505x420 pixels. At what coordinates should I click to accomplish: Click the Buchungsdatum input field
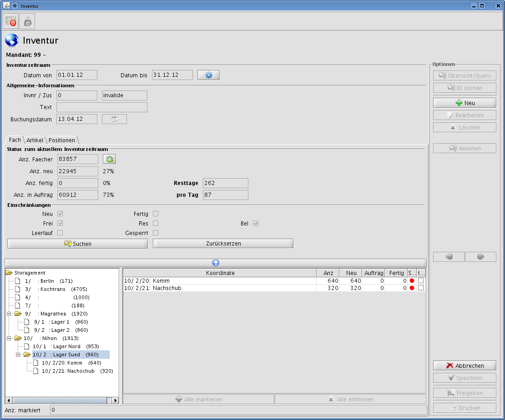click(76, 119)
